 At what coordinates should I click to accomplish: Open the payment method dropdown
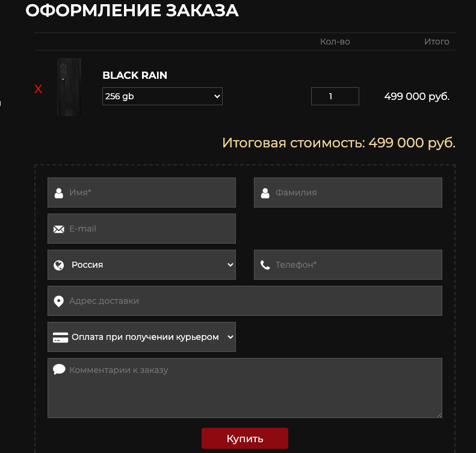(150, 337)
